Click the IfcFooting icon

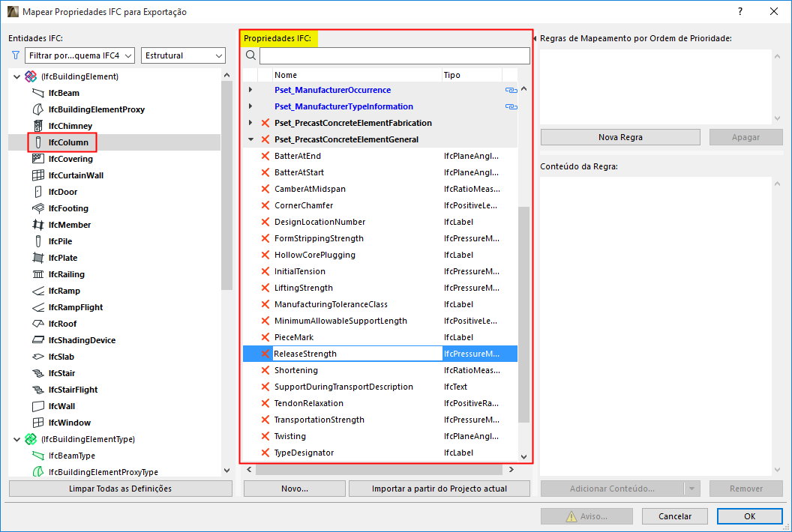[x=38, y=208]
